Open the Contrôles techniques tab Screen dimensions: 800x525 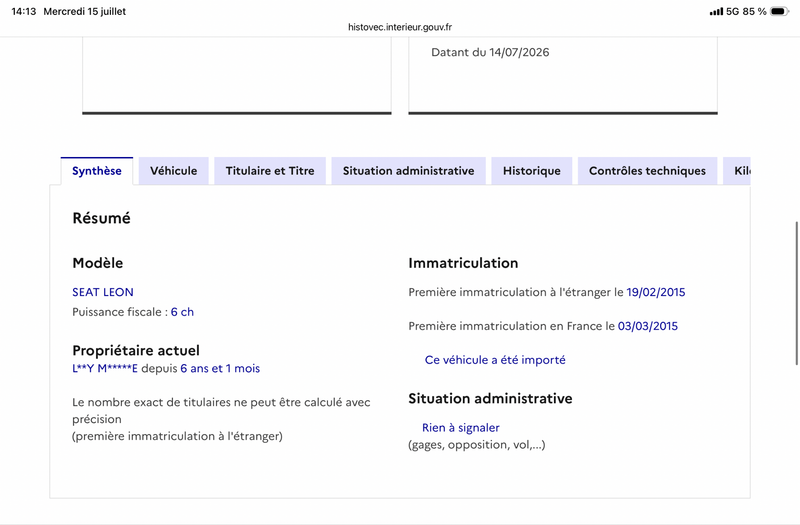click(x=647, y=171)
